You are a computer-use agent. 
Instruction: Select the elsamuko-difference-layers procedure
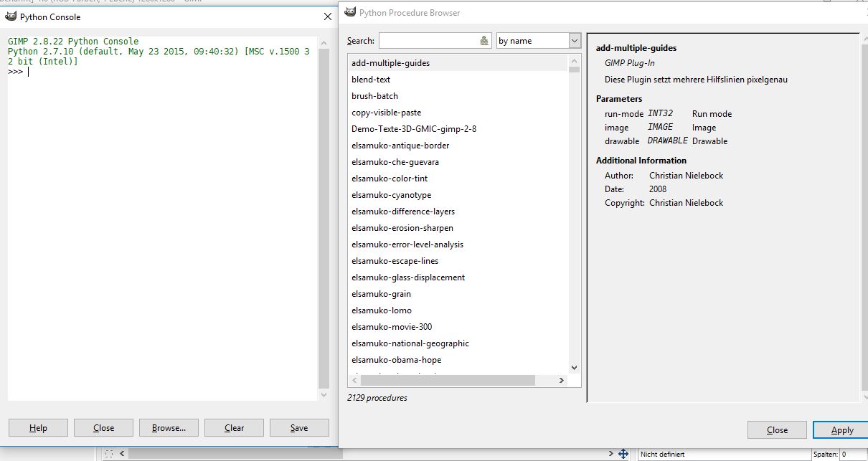point(458,212)
